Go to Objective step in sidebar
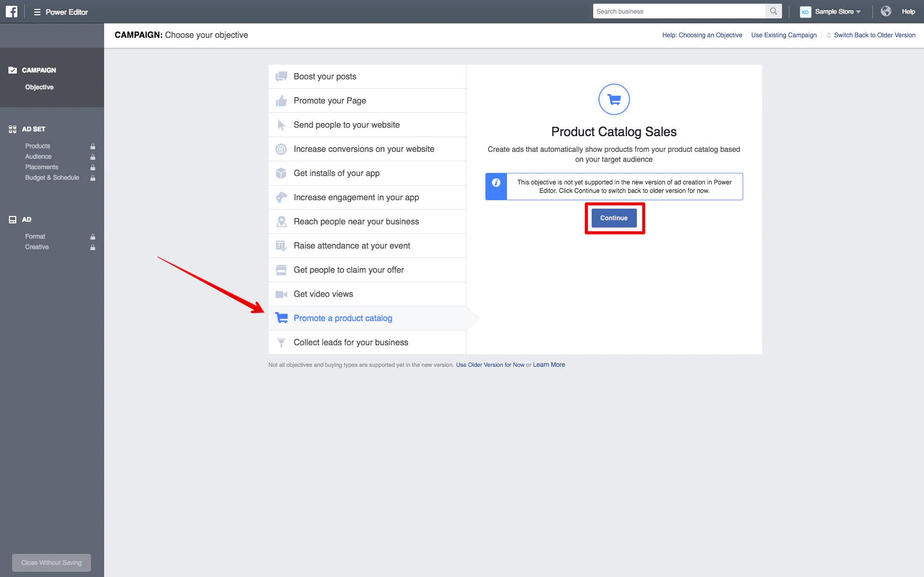Viewport: 924px width, 577px height. tap(39, 87)
